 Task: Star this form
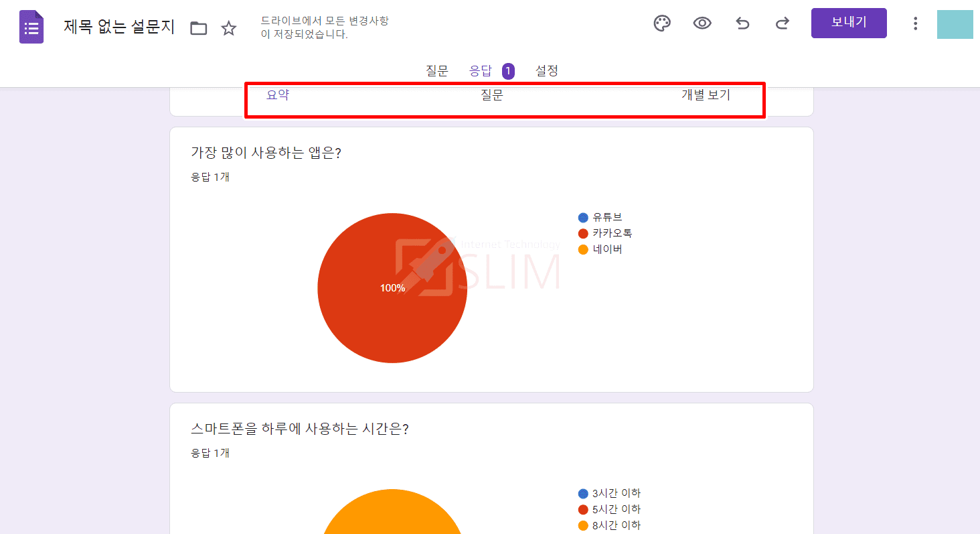click(x=229, y=28)
